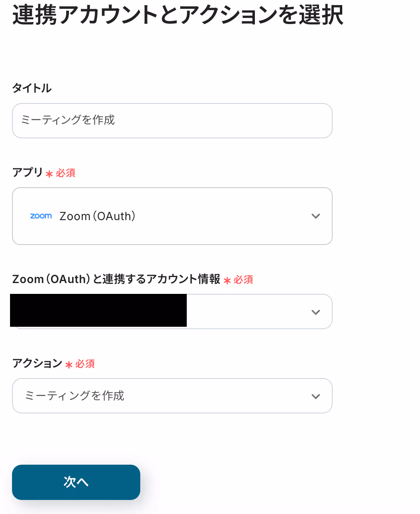
Task: Click the Zoom (OAuth)と連携するアカウント情報 label
Action: pyautogui.click(x=116, y=279)
